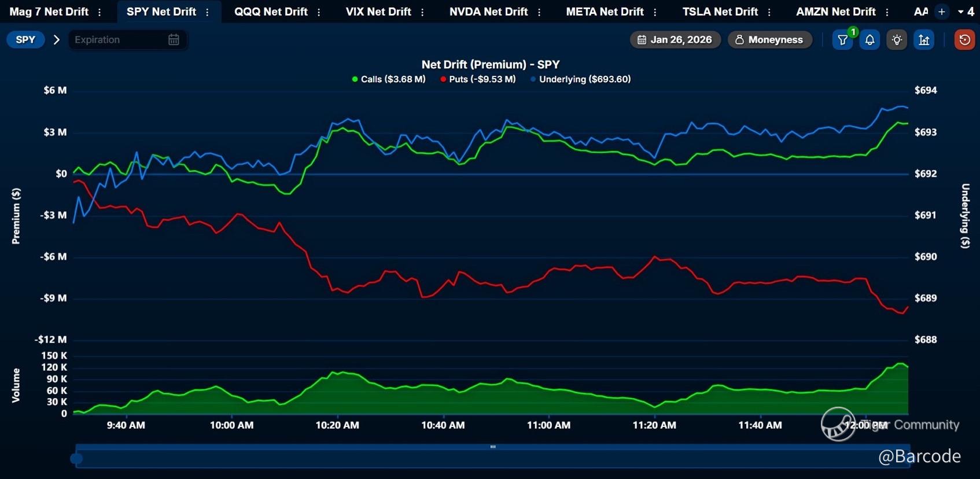Switch to the NVDA Net Drift tab
The height and width of the screenshot is (479, 980).
click(x=489, y=12)
